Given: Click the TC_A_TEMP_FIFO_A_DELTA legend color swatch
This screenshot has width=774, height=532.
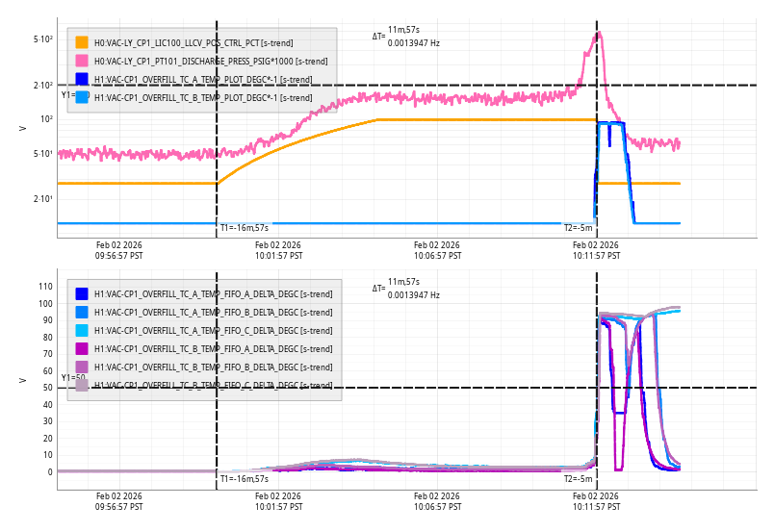Looking at the screenshot, I should coord(82,294).
